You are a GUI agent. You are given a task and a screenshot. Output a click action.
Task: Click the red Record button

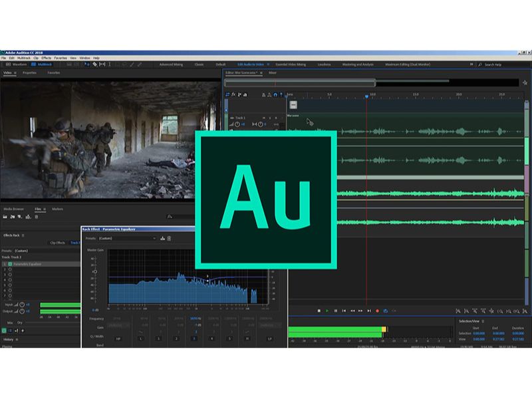coord(377,311)
